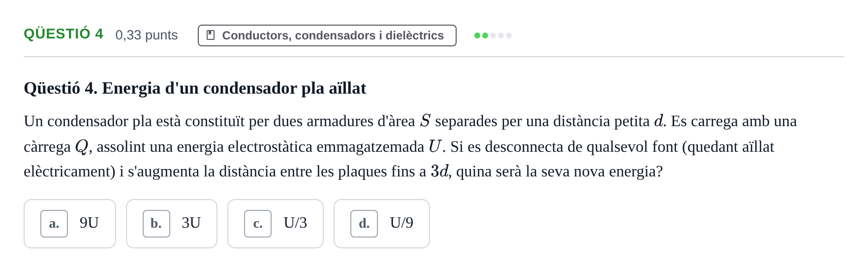Select answer option c. U/3
The height and width of the screenshot is (273, 868).
pos(276,224)
